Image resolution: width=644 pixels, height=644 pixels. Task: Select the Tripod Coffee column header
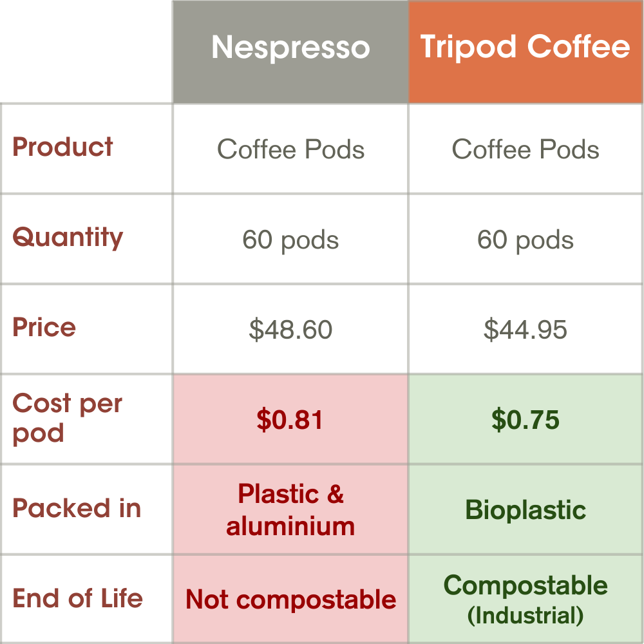(526, 47)
